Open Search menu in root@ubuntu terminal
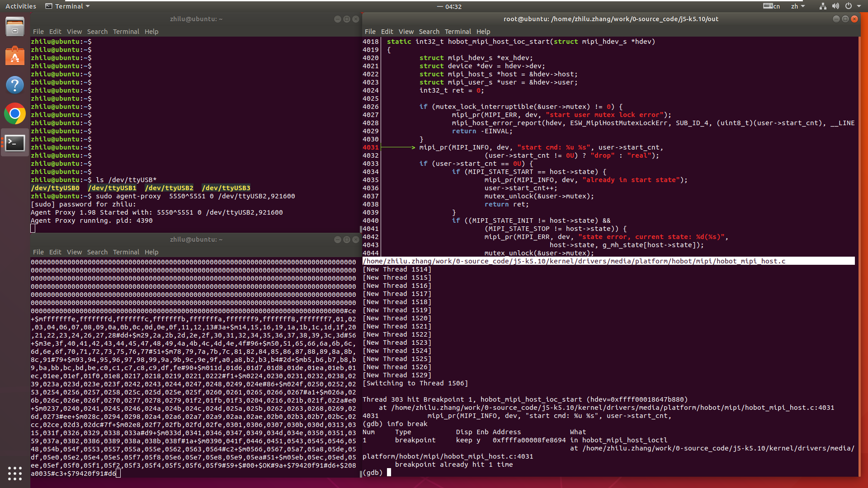868x488 pixels. [429, 32]
